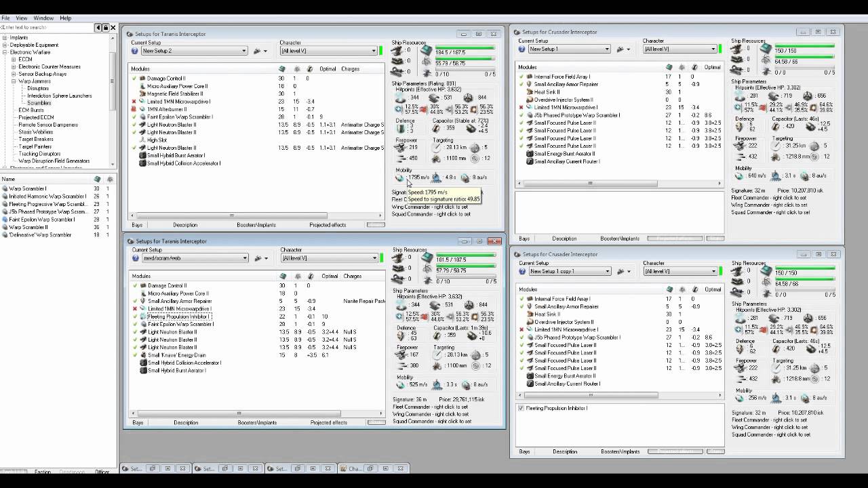Click the shield icon in the mwd/scram/web window

pos(400,306)
